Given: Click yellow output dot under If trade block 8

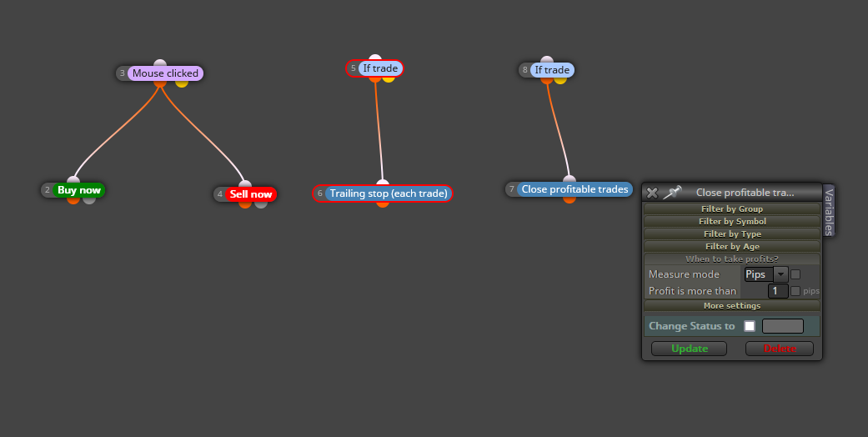Looking at the screenshot, I should 560,80.
